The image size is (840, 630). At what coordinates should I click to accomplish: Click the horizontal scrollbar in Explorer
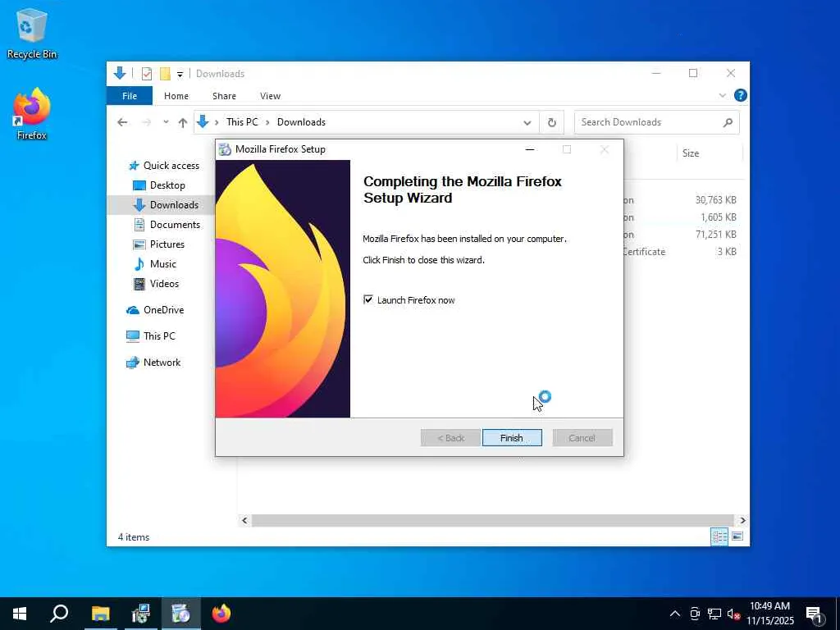[492, 520]
